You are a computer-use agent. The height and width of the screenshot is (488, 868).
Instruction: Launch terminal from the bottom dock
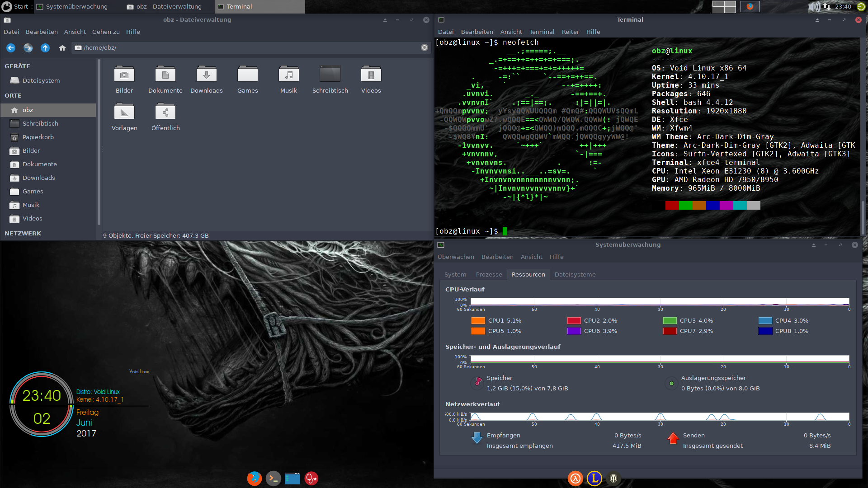click(x=273, y=478)
